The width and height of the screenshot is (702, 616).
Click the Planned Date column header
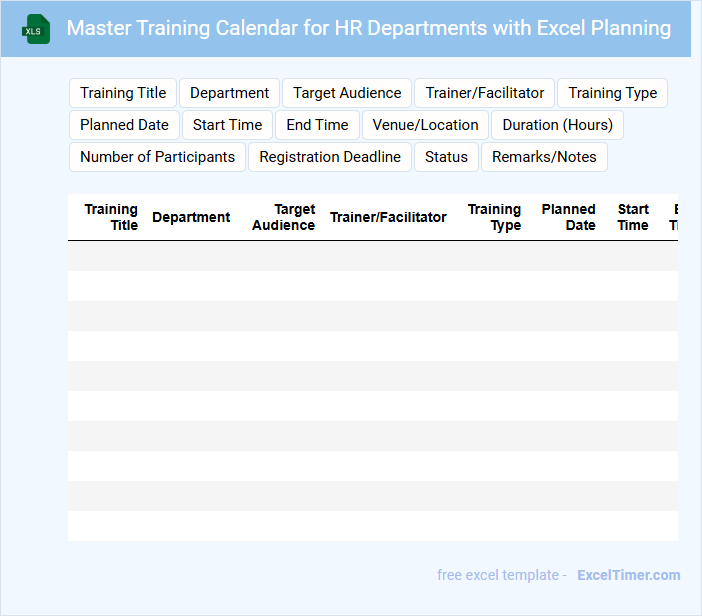tap(568, 217)
